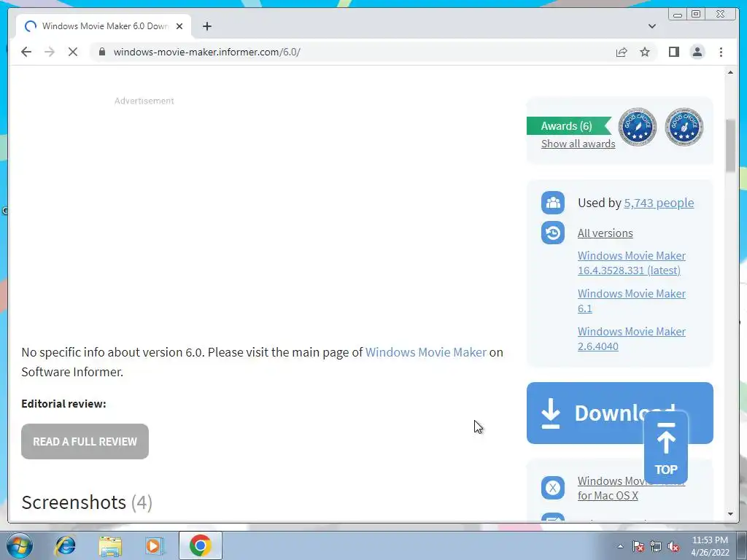The height and width of the screenshot is (560, 747).
Task: Open Windows Movie Maker 16.4.3528.331 (latest)
Action: point(632,262)
